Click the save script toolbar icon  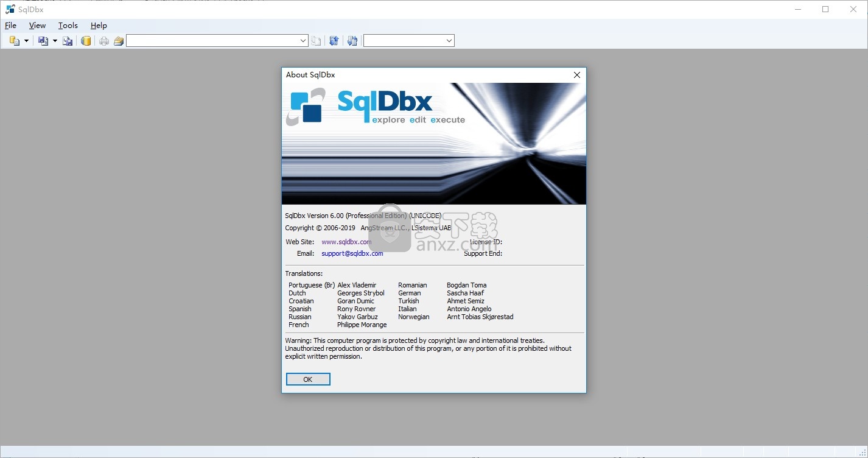click(x=43, y=41)
